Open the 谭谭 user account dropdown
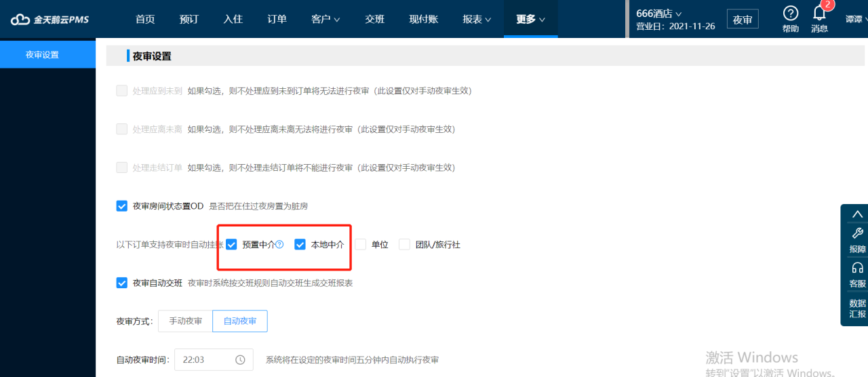 pos(856,19)
